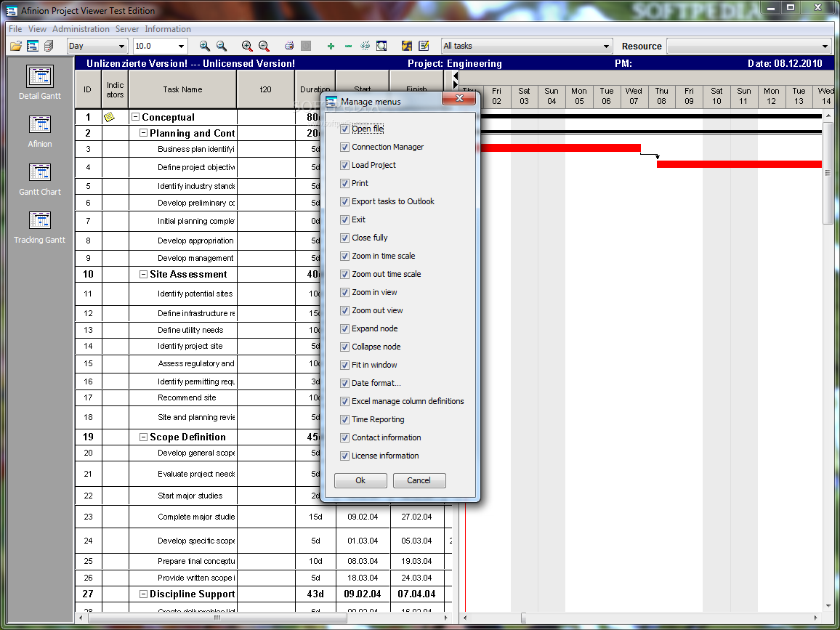Open the 10.0 value dropdown
The width and height of the screenshot is (840, 630).
point(181,46)
